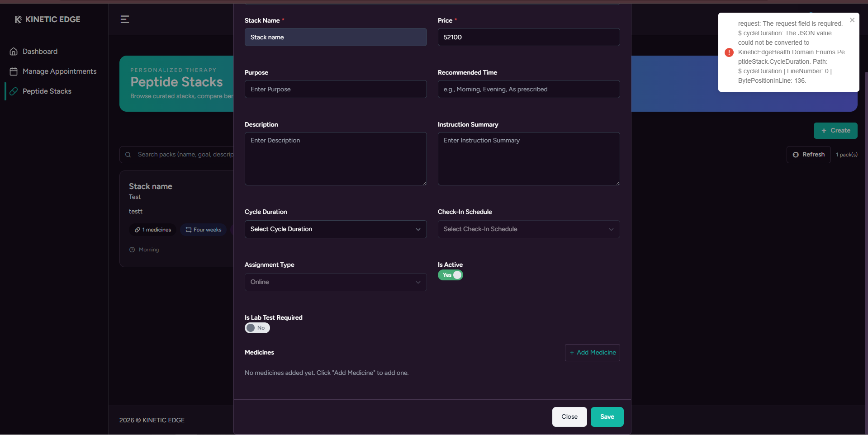Click the Manage Appointments calendar icon
This screenshot has width=868, height=435.
click(x=14, y=71)
